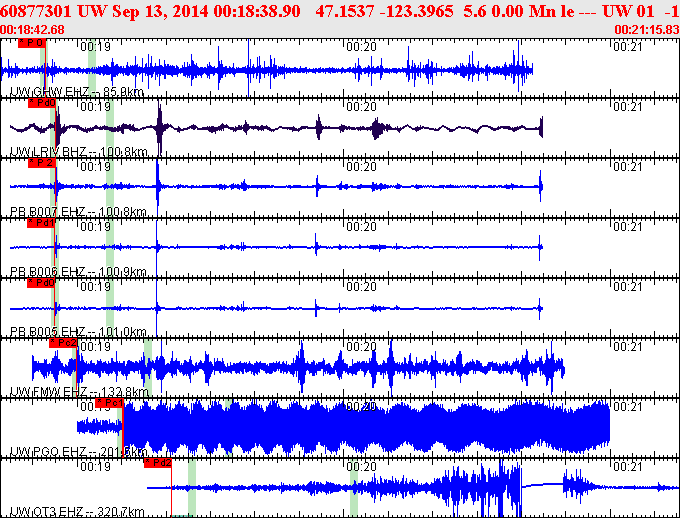680x518 pixels.
Task: Click the station label UW FMW EHZ -- 132.8km
Action: pos(79,392)
